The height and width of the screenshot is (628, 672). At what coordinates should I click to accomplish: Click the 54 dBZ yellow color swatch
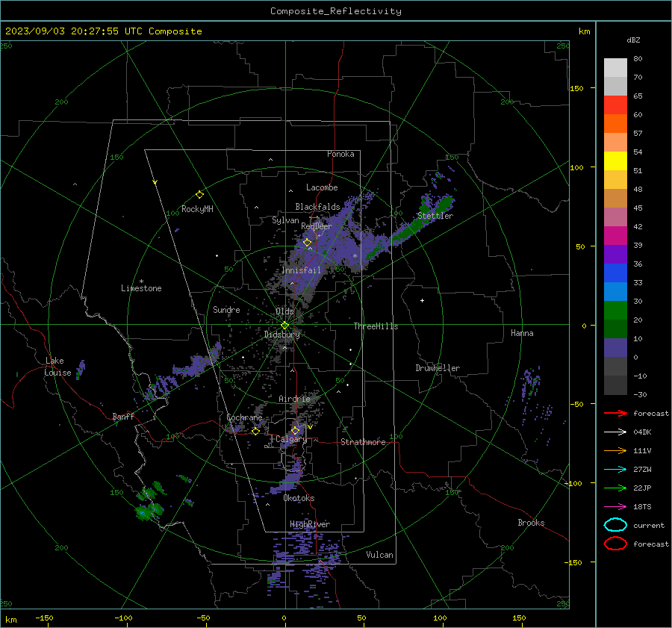(x=615, y=161)
